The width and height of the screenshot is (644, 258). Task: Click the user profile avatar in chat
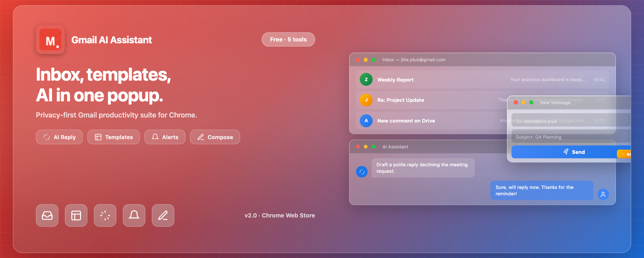603,194
